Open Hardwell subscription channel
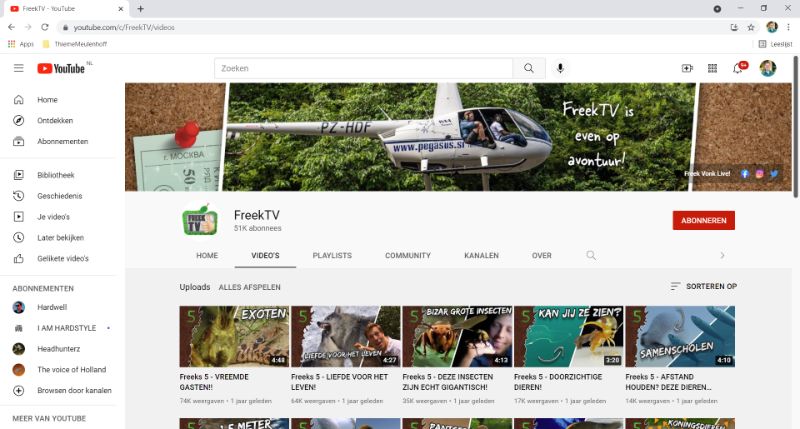This screenshot has width=800, height=429. [x=54, y=307]
